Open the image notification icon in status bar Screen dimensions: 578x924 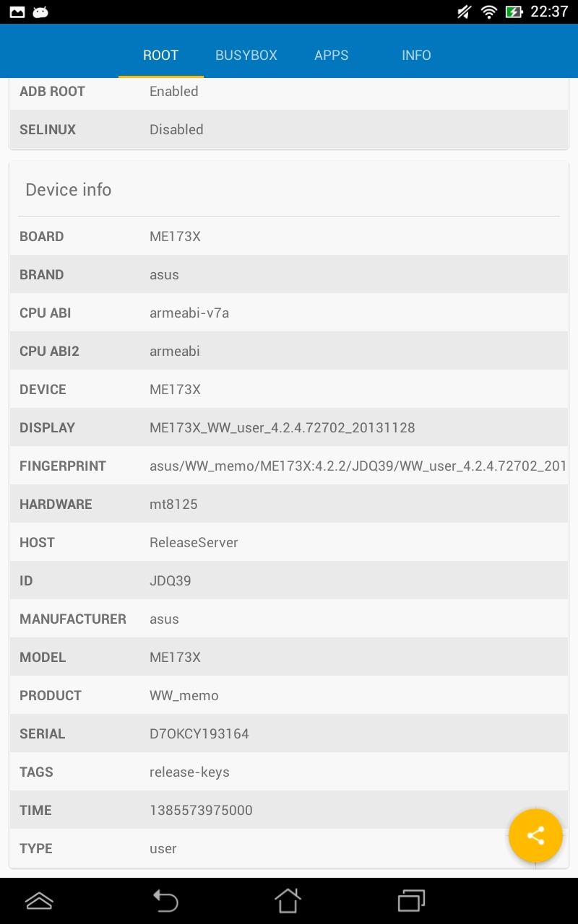click(x=17, y=12)
